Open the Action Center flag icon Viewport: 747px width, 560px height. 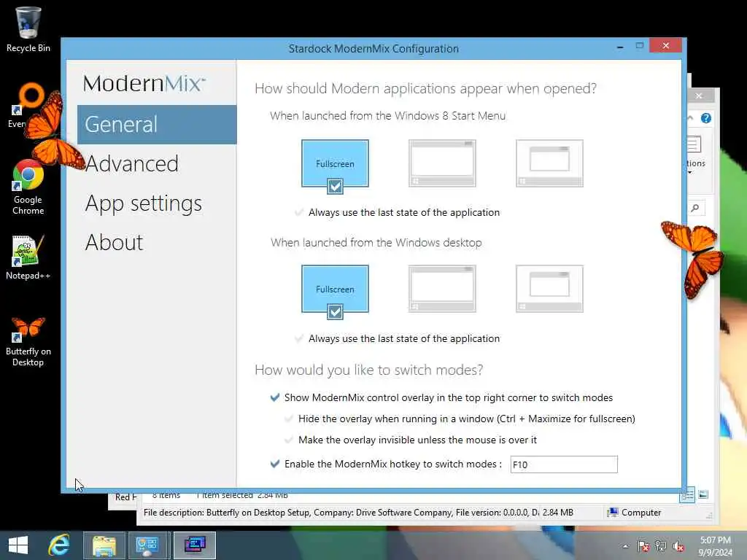pyautogui.click(x=643, y=546)
